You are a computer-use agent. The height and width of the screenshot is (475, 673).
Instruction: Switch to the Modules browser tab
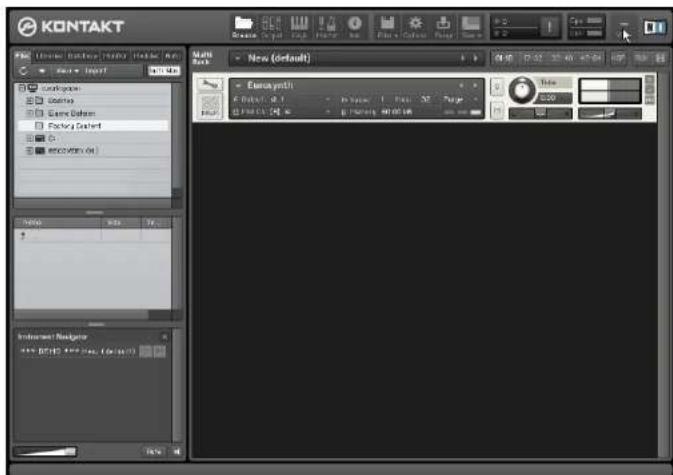coord(146,56)
